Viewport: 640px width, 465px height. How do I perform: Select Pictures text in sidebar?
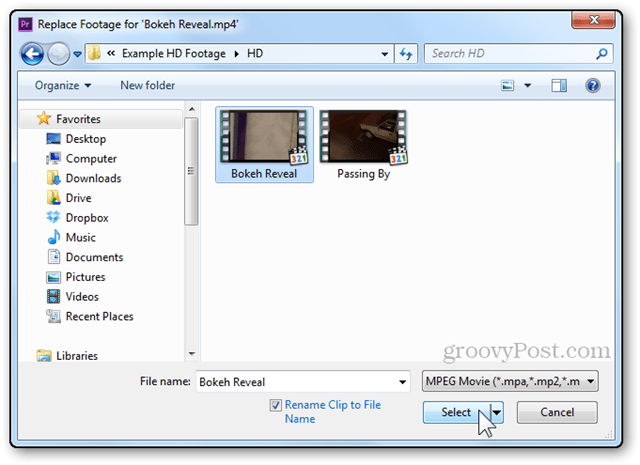(85, 277)
